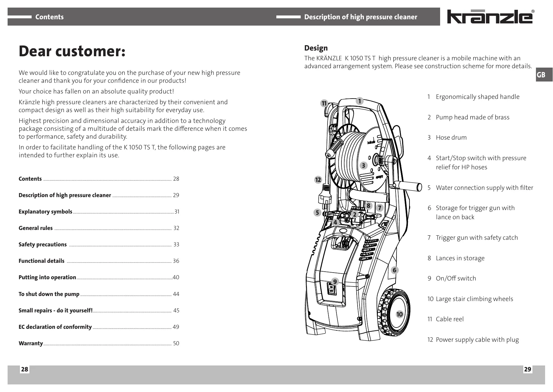The width and height of the screenshot is (553, 392).
Task: Click the page number 29 in the footer
Action: [527, 369]
